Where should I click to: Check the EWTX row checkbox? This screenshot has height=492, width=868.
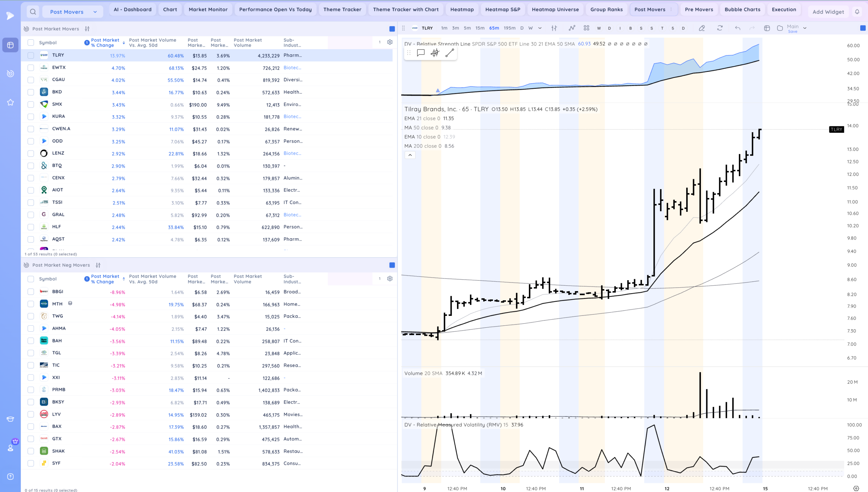pos(31,68)
